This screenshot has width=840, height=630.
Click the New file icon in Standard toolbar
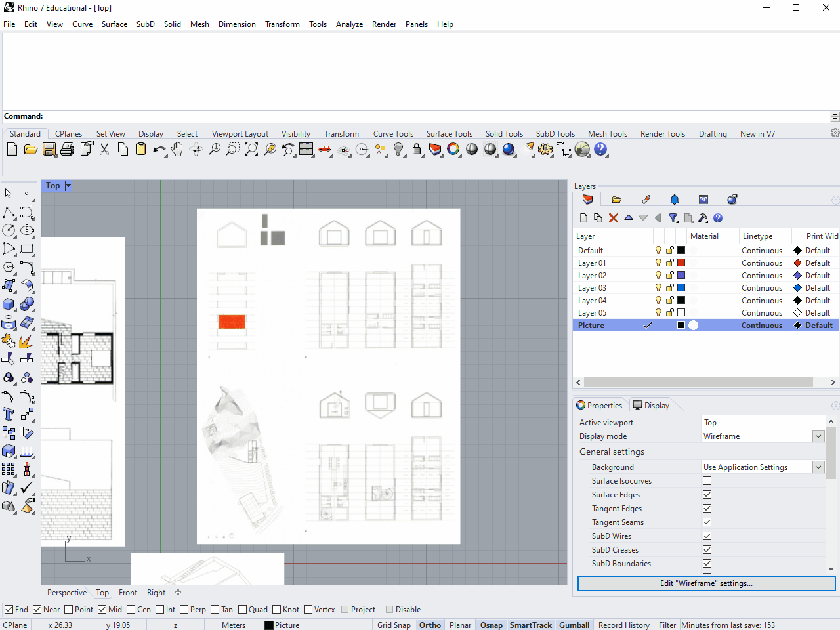point(12,150)
